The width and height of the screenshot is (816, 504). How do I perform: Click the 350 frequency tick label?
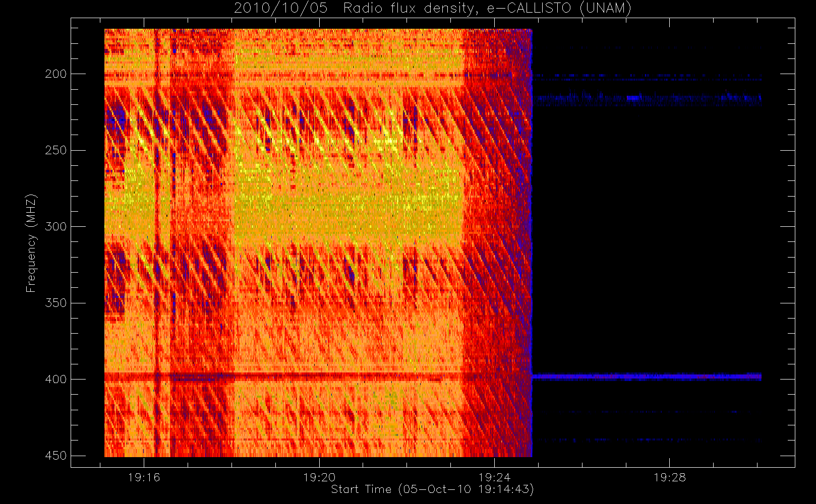[x=55, y=303]
